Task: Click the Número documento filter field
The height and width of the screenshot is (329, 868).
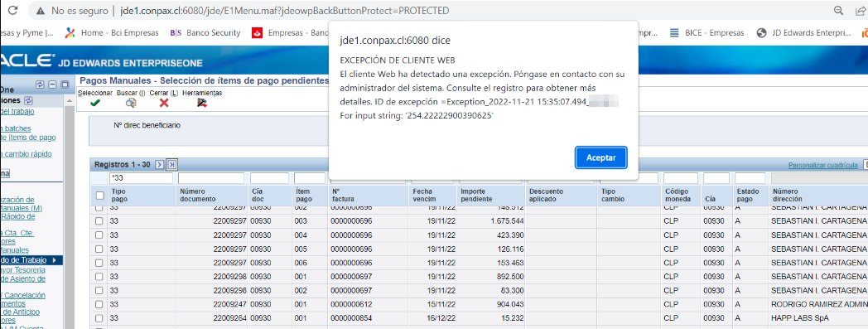Action: point(211,178)
